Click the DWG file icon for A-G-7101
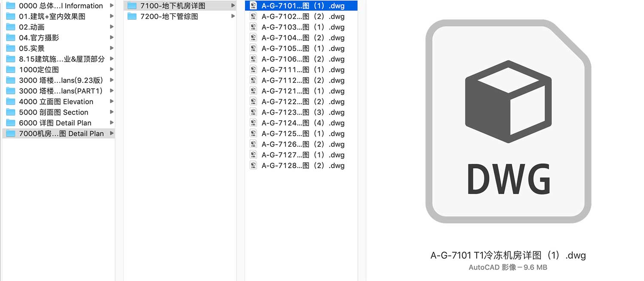 pos(254,6)
